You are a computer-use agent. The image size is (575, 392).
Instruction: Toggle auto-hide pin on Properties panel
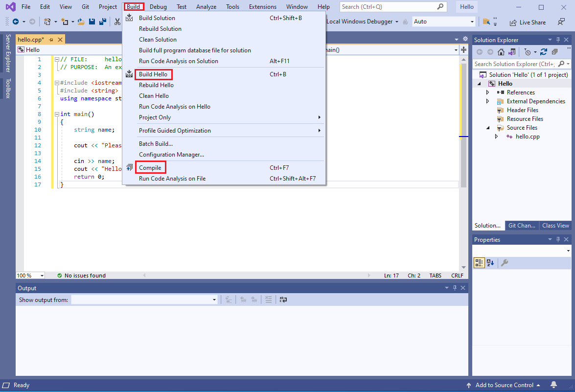point(558,239)
